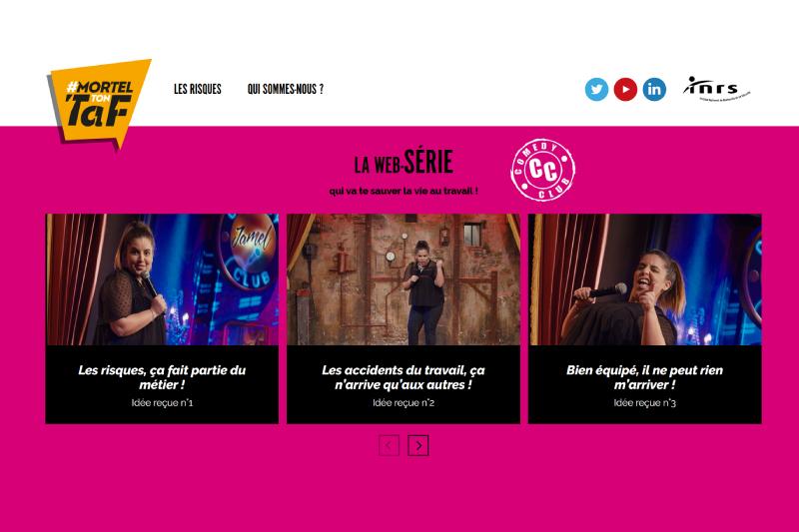Click the Comedy Club stamp logo

pos(542,170)
